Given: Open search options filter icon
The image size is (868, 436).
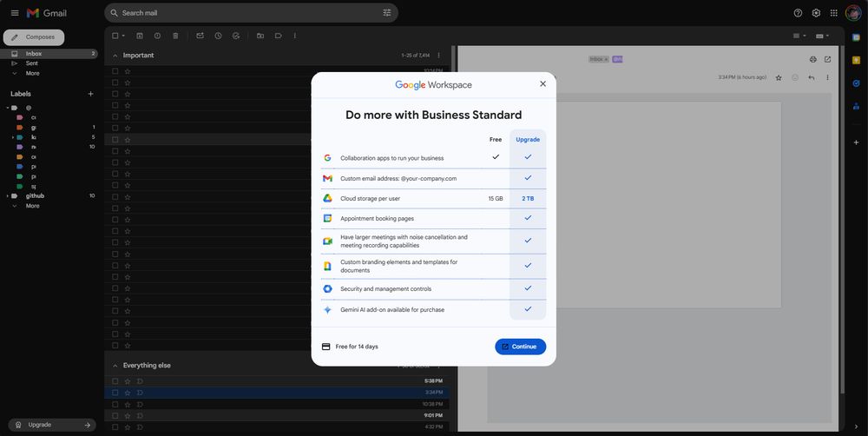Looking at the screenshot, I should (387, 13).
